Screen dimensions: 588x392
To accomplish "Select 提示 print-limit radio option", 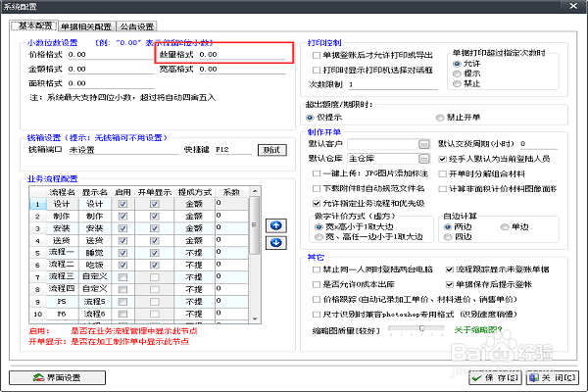I will pos(457,73).
